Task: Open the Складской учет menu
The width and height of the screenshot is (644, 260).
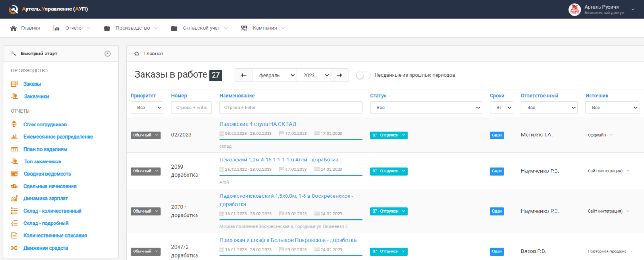Action: (201, 28)
